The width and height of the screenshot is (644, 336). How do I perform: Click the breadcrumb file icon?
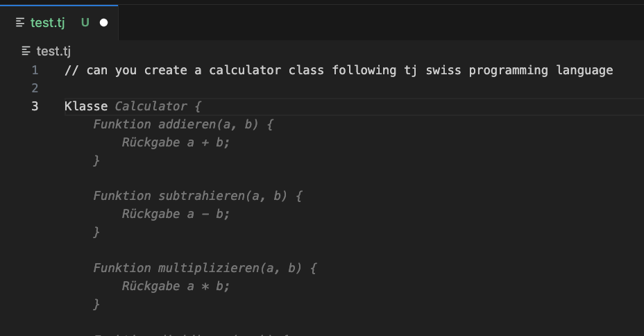26,51
